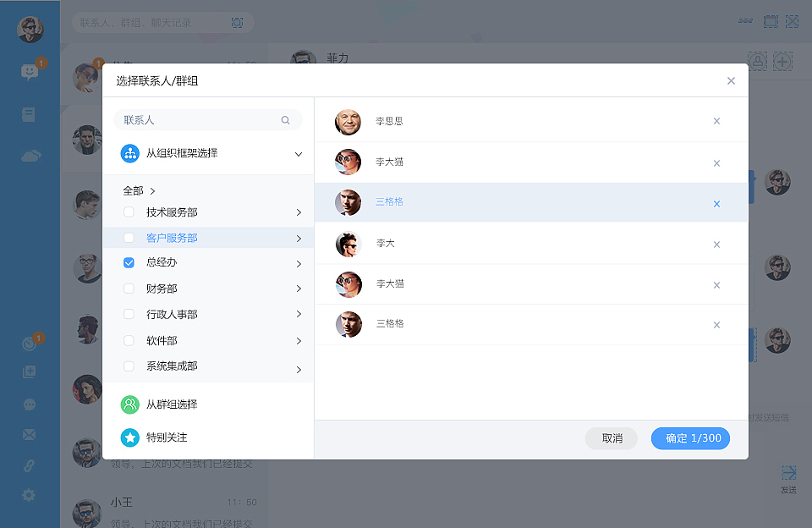Select the 从群组选择 green group icon
Viewport: 812px width, 528px height.
tap(129, 405)
